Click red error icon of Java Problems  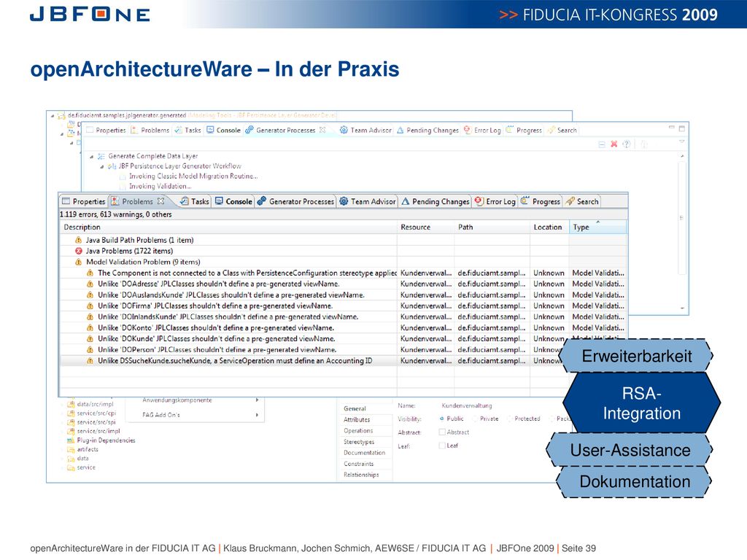point(79,251)
